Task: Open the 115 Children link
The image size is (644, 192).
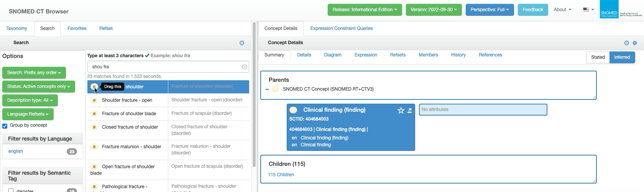Action: (281, 175)
